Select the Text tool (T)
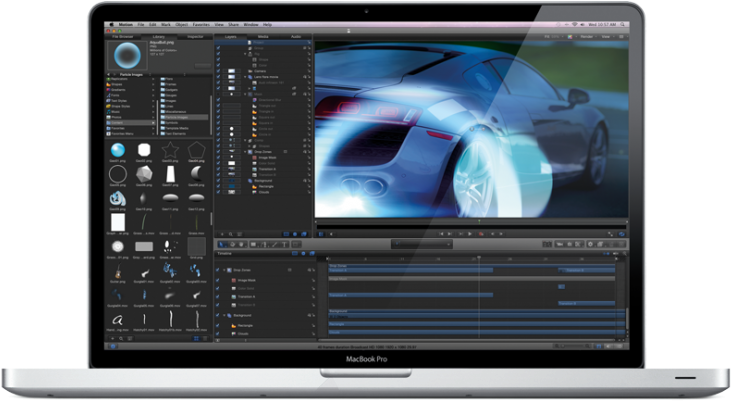731x401 pixels. (x=284, y=244)
